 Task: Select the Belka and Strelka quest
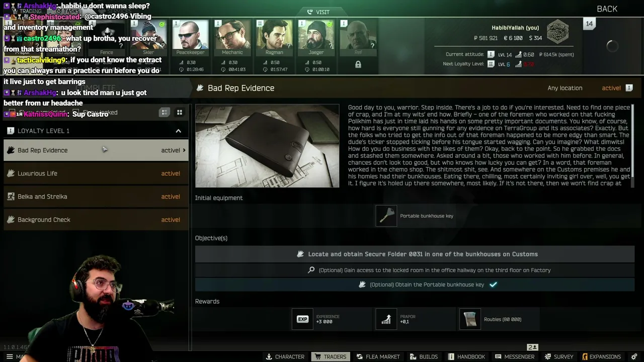[96, 197]
